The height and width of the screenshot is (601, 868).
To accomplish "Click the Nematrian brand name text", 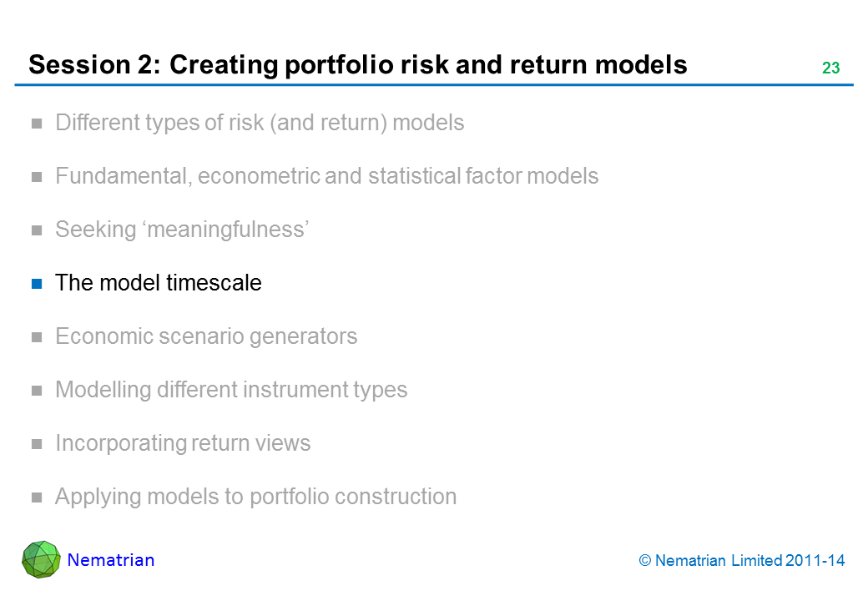I will point(111,560).
